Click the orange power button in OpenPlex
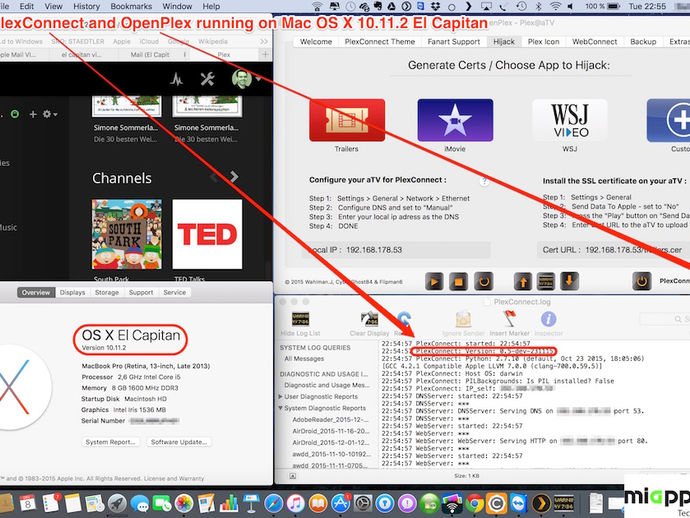Viewport: 690px width, 518px height. pos(642,282)
